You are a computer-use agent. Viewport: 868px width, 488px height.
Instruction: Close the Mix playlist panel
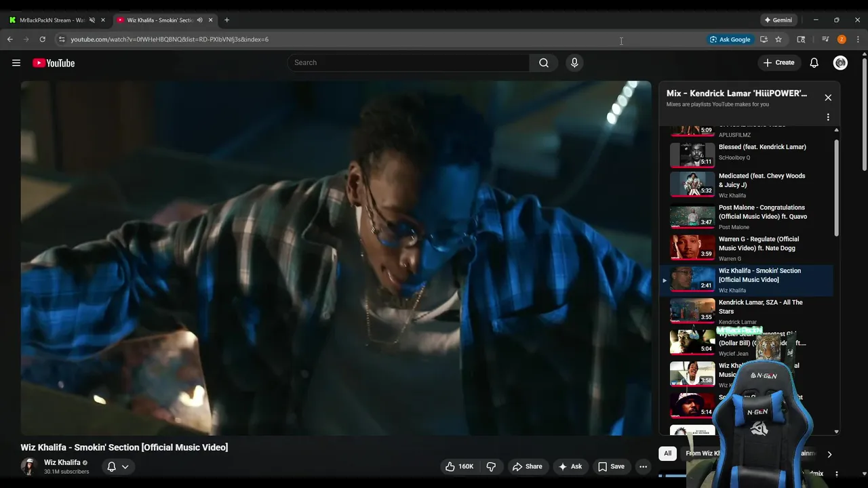point(828,98)
